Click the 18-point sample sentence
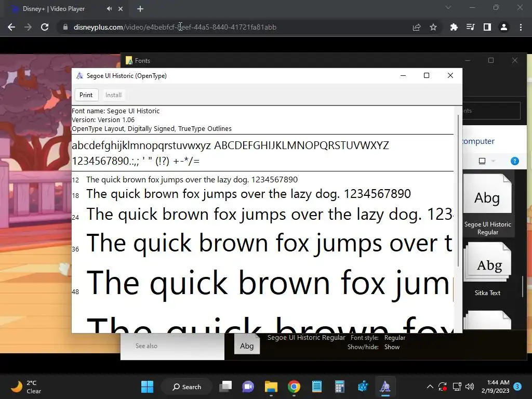Screen dimensions: 532x399 click(248, 194)
